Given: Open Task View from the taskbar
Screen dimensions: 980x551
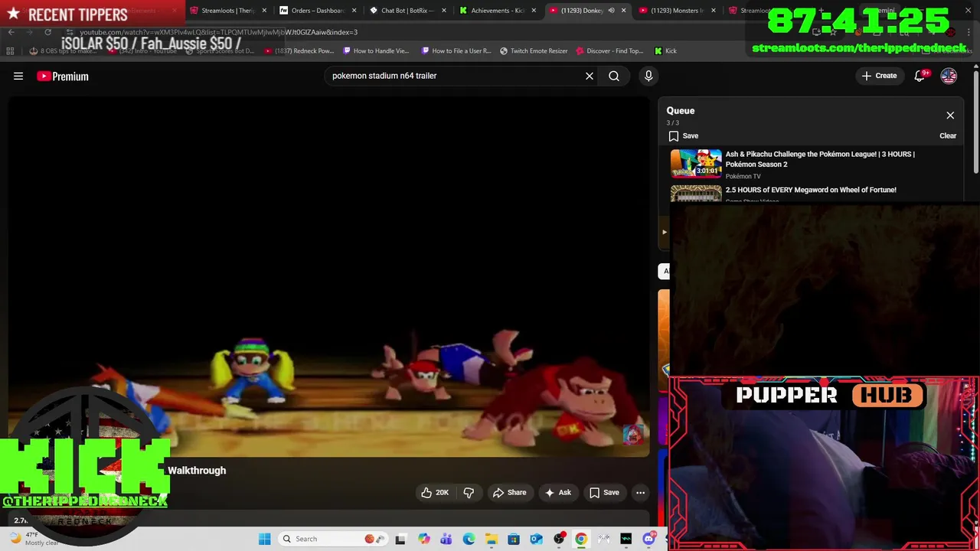Looking at the screenshot, I should click(x=400, y=539).
